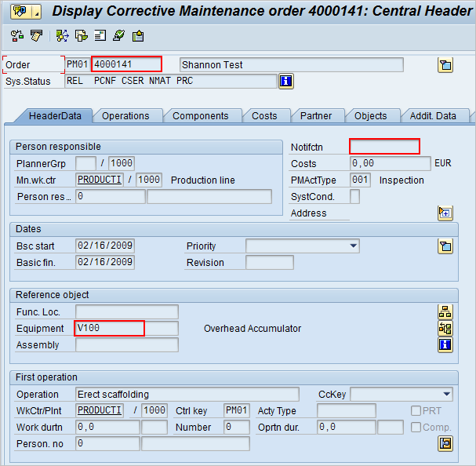
Task: Switch to the Operations tab
Action: 125,116
